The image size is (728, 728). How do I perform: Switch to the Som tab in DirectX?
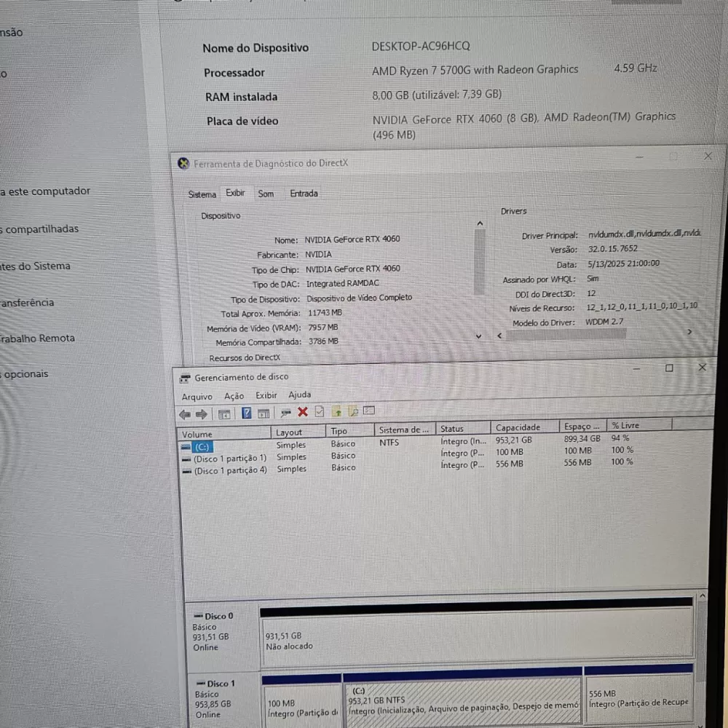point(266,194)
